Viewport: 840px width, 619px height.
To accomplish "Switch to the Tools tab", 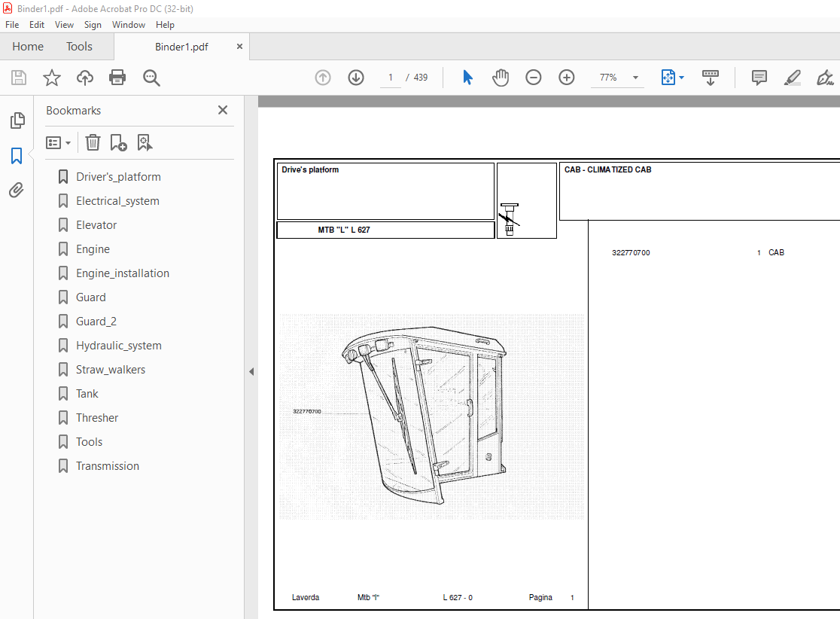I will (79, 47).
